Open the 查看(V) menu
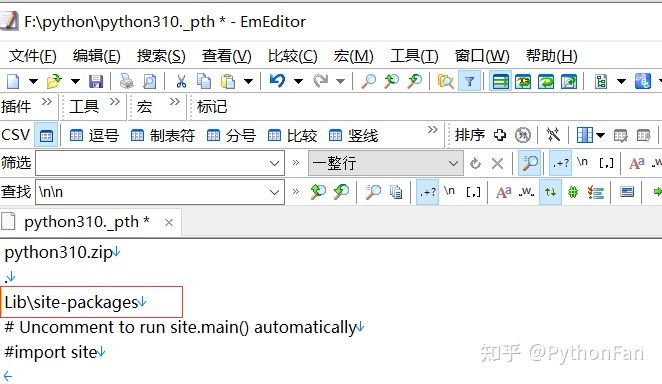 [x=227, y=56]
